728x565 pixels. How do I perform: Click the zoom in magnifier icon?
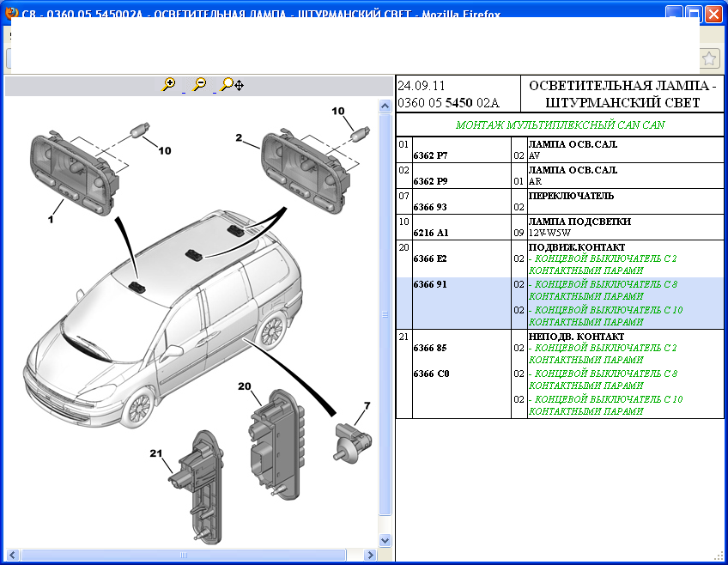(x=168, y=84)
